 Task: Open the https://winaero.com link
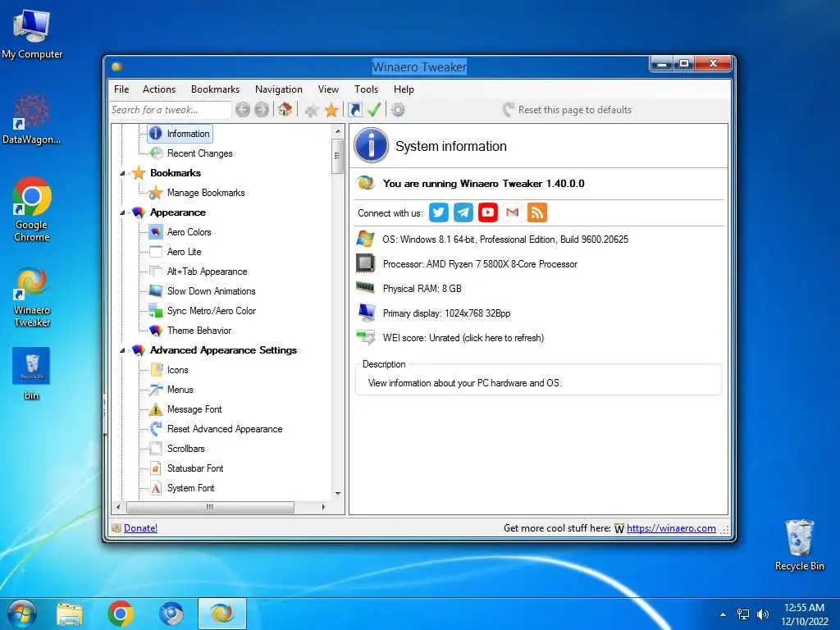click(x=671, y=528)
